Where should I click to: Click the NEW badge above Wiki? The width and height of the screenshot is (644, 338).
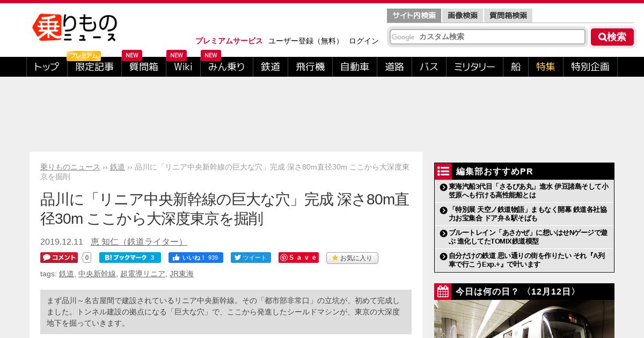(x=177, y=55)
